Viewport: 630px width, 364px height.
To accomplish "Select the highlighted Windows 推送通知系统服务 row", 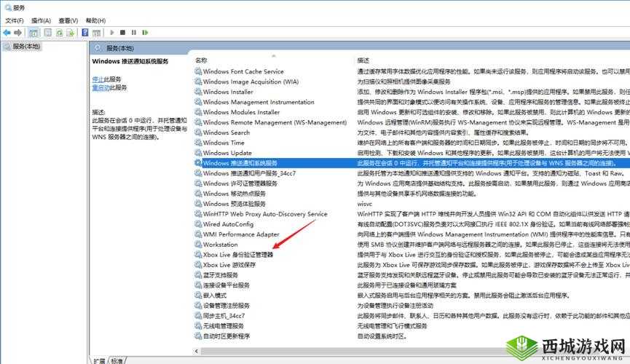I will (x=412, y=163).
